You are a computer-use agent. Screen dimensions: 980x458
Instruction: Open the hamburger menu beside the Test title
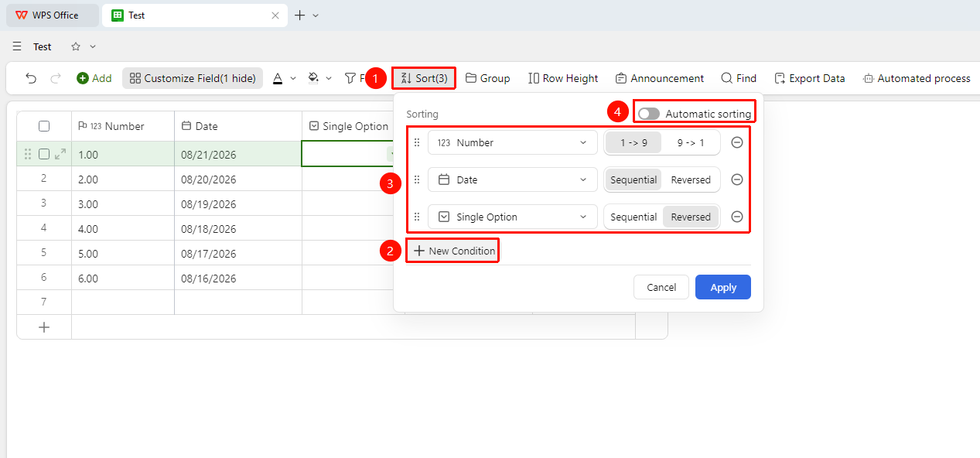(x=17, y=46)
